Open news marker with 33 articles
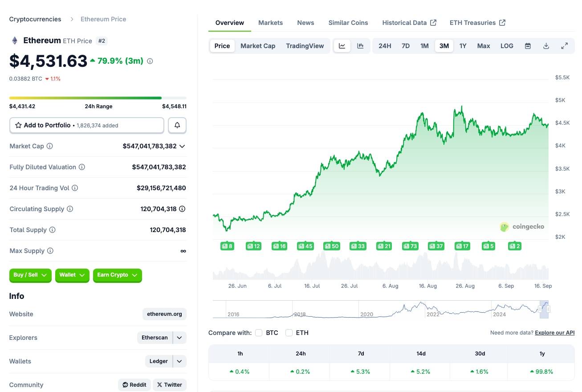This screenshot has width=582, height=392. [x=358, y=246]
